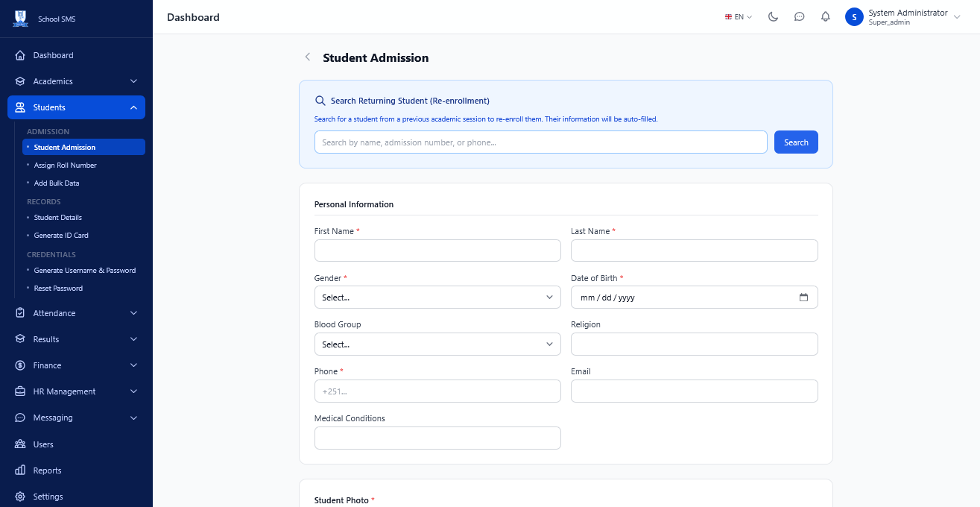Expand the Finance menu chevron
Viewport: 980px width, 507px height.
(x=133, y=365)
